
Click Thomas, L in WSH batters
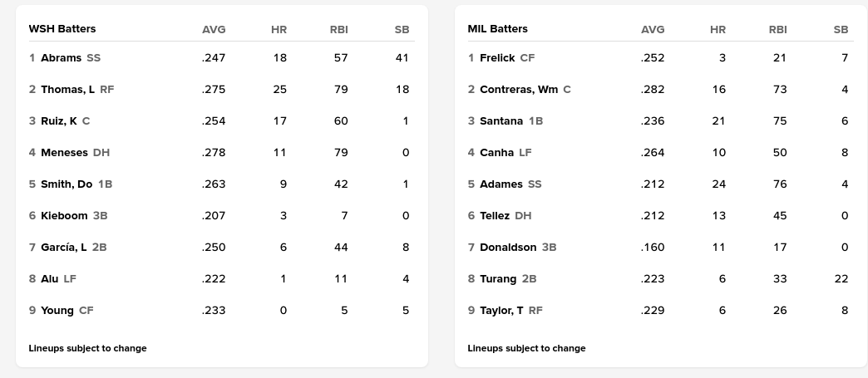tap(67, 90)
